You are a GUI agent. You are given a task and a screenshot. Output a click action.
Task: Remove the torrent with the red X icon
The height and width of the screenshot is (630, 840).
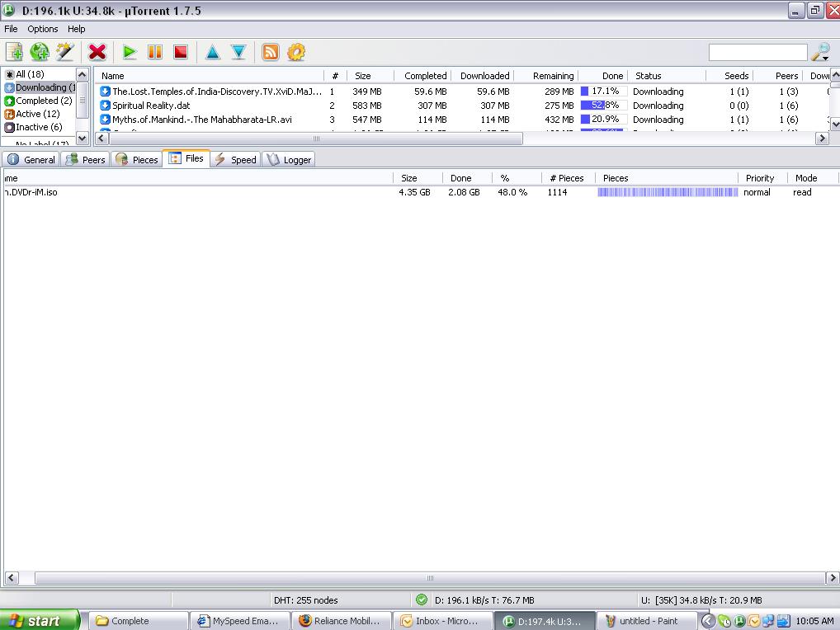97,52
